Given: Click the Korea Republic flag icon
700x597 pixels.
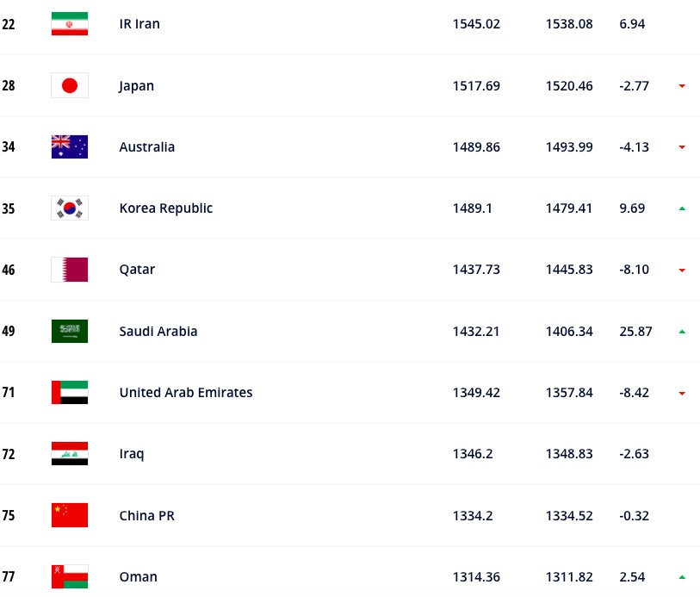Looking at the screenshot, I should coord(70,208).
